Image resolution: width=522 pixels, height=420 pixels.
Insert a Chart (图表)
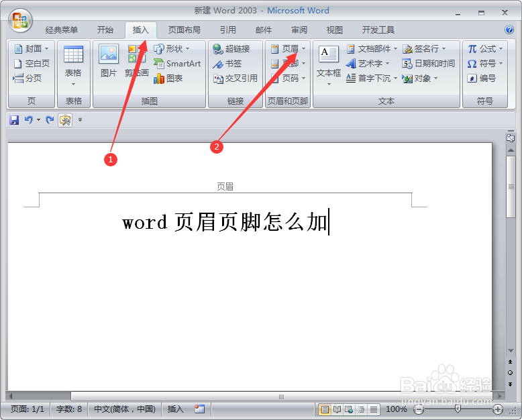click(x=168, y=78)
